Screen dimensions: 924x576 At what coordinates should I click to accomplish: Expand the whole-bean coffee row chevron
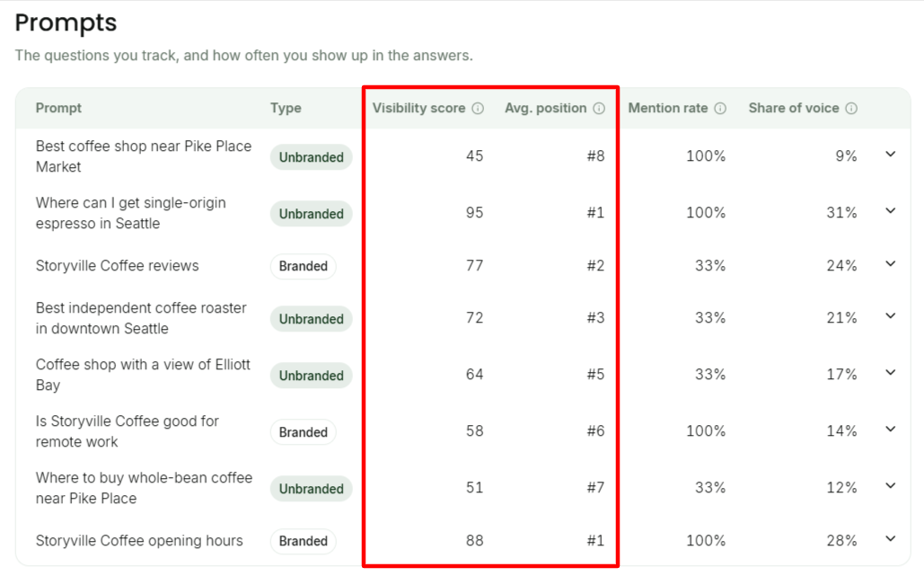891,486
